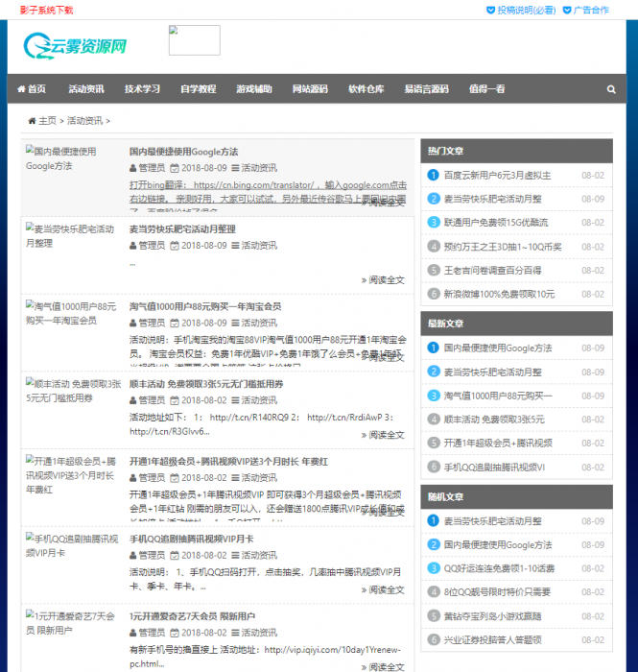The width and height of the screenshot is (638, 672).
Task: Open the 技术学习 navigation menu
Action: point(142,89)
